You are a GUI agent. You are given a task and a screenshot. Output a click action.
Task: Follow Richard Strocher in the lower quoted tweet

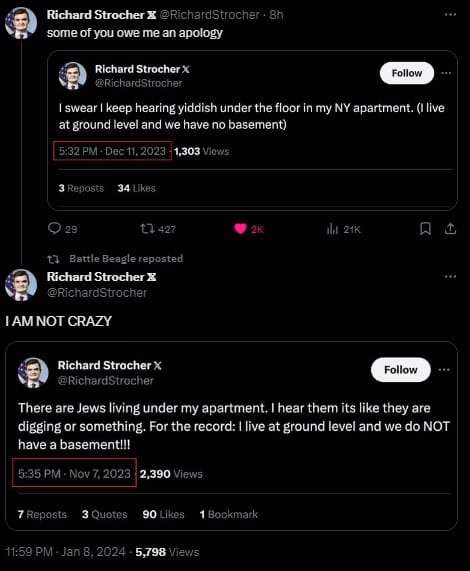pyautogui.click(x=400, y=370)
